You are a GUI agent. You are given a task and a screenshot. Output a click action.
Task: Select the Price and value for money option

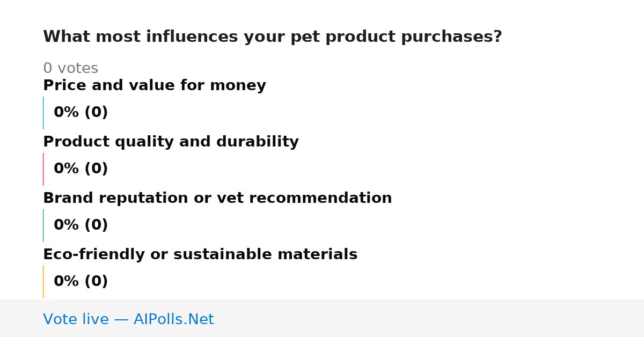155,85
